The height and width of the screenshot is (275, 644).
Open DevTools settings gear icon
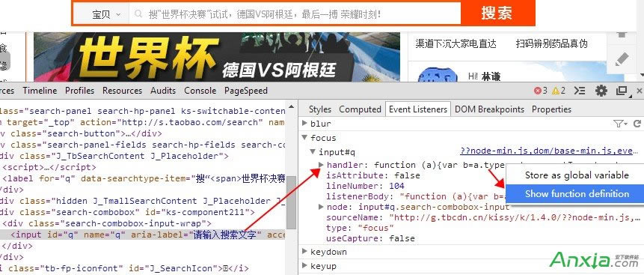(601, 91)
